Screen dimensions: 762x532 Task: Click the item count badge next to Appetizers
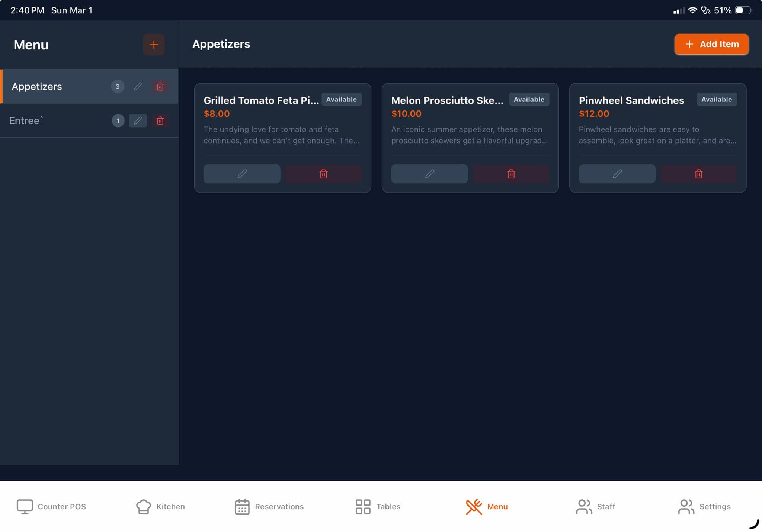click(x=117, y=87)
